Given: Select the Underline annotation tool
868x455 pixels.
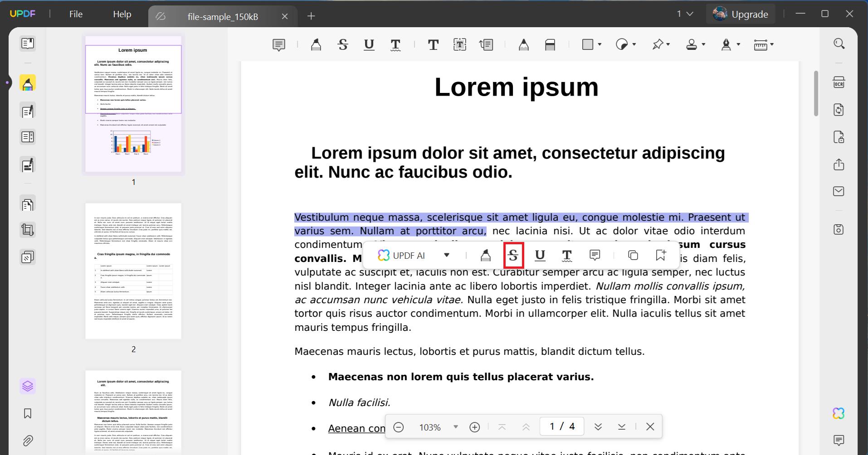Looking at the screenshot, I should [x=369, y=44].
